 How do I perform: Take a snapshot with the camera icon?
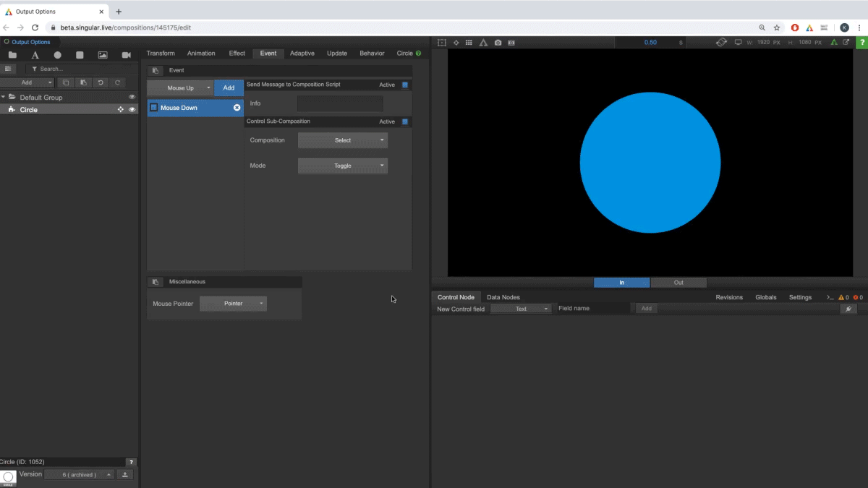tap(498, 43)
